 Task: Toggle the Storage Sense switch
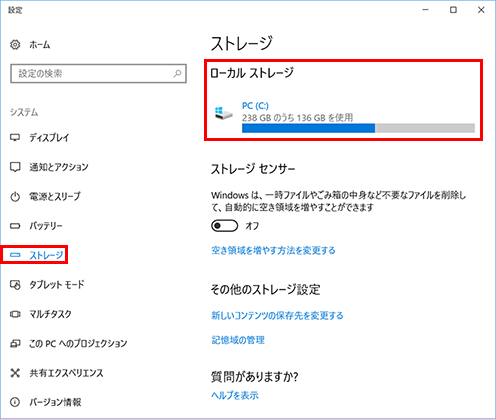pyautogui.click(x=224, y=226)
